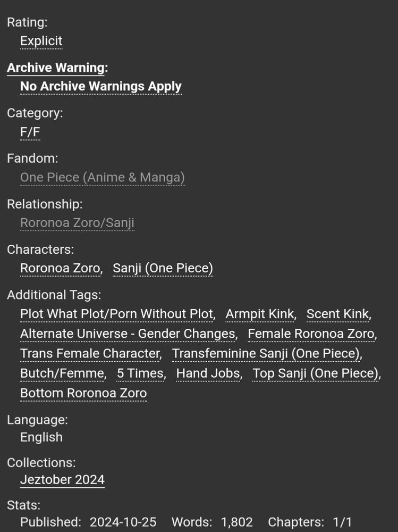398x532 pixels.
Task: Select the Scent Kink tag
Action: coord(337,314)
